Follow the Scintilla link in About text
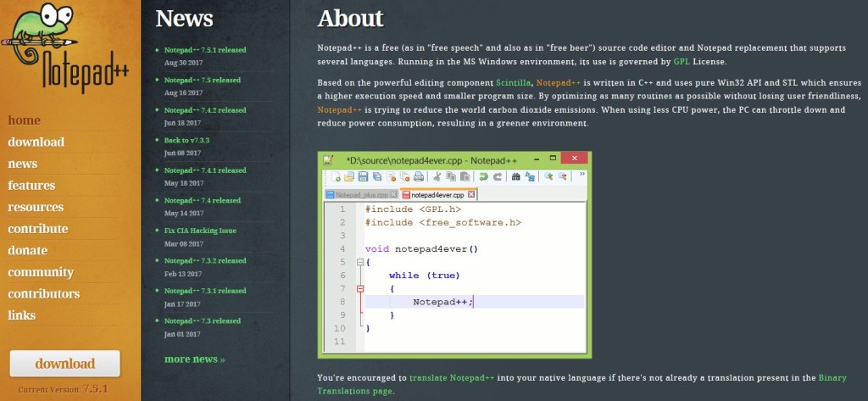 (x=514, y=82)
